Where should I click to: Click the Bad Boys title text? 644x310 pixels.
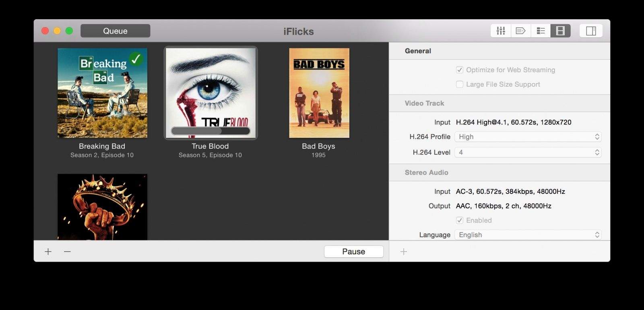(x=318, y=146)
